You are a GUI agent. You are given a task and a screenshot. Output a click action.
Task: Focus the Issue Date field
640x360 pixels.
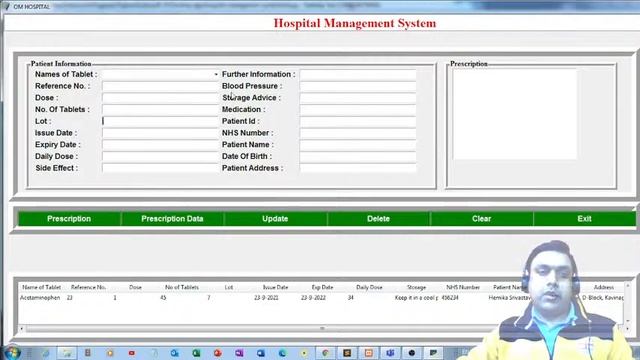click(160, 133)
